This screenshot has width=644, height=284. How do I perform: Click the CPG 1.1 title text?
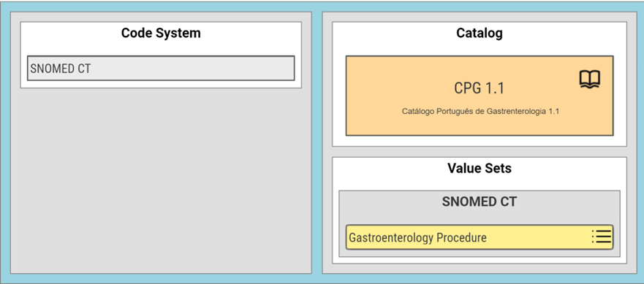tap(479, 88)
